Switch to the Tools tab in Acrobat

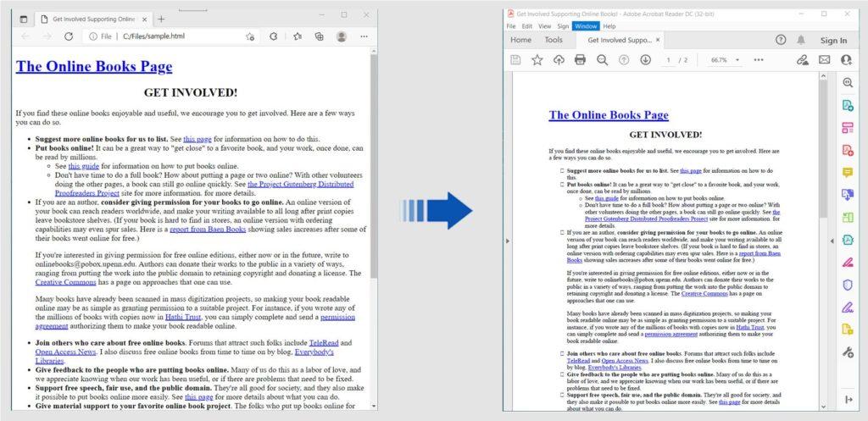pos(554,40)
